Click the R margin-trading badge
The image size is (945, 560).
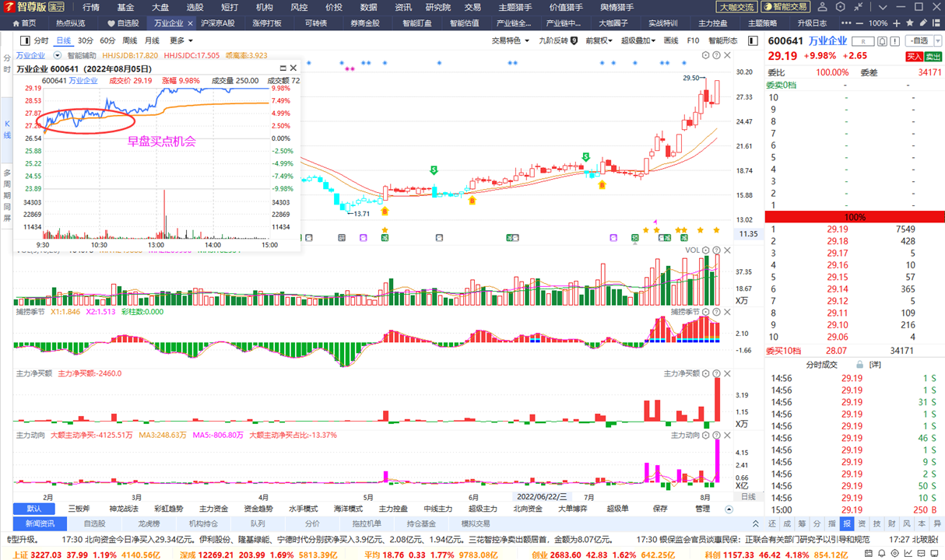(862, 40)
